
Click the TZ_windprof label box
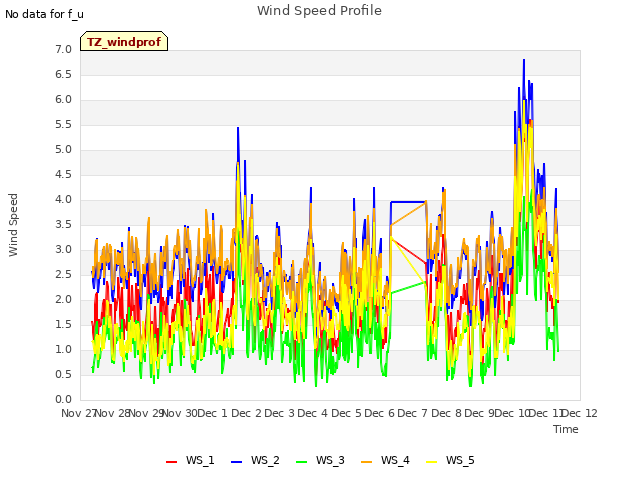[124, 41]
